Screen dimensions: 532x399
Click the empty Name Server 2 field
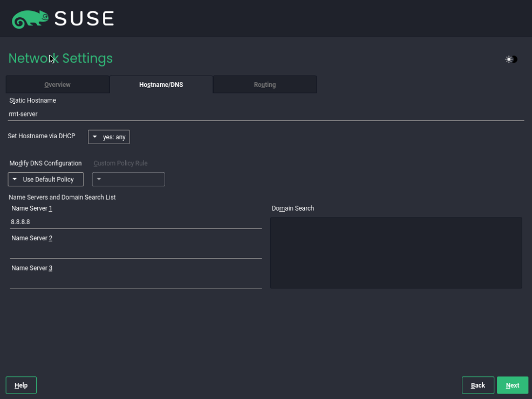click(x=136, y=252)
